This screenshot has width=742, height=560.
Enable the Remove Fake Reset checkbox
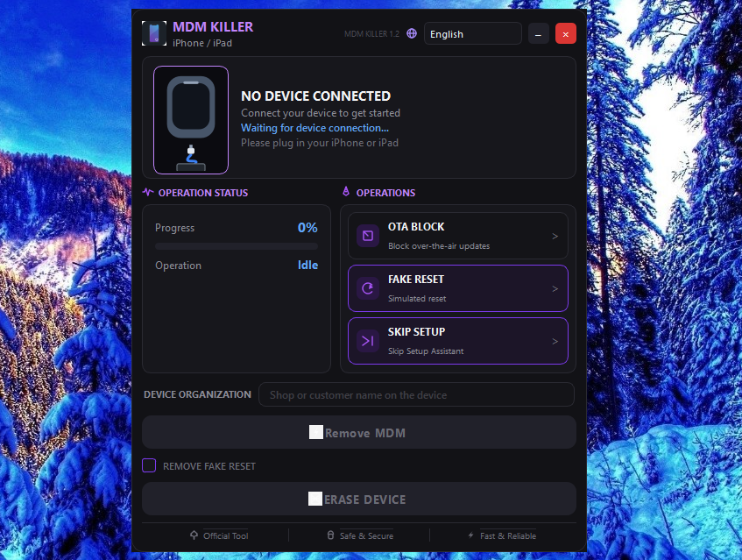click(x=149, y=466)
